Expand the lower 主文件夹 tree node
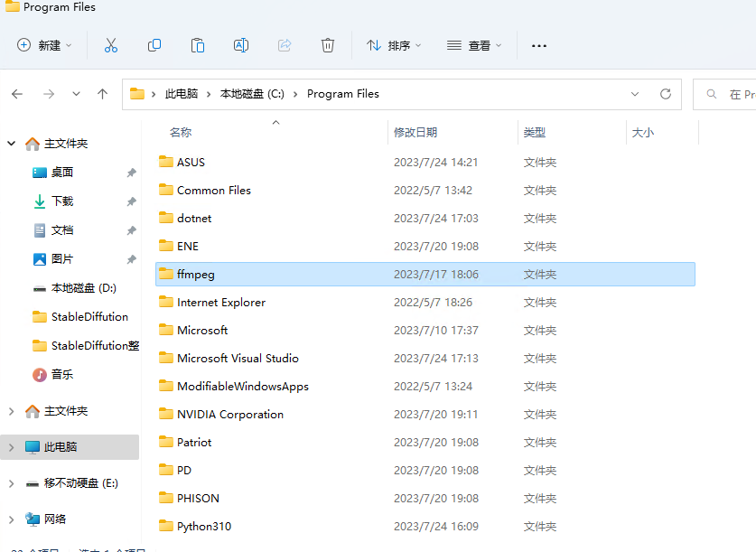Viewport: 756px width, 552px height. 12,411
